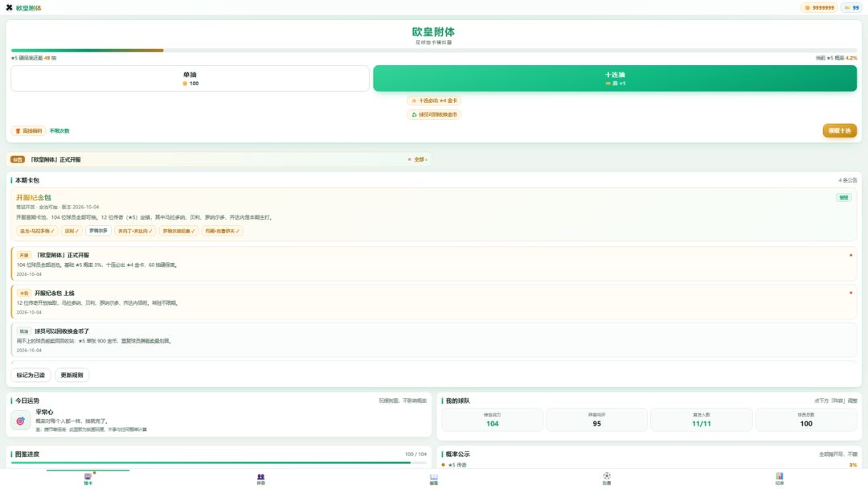Open the ticket balance showing 99
This screenshot has height=489, width=868.
click(x=851, y=8)
